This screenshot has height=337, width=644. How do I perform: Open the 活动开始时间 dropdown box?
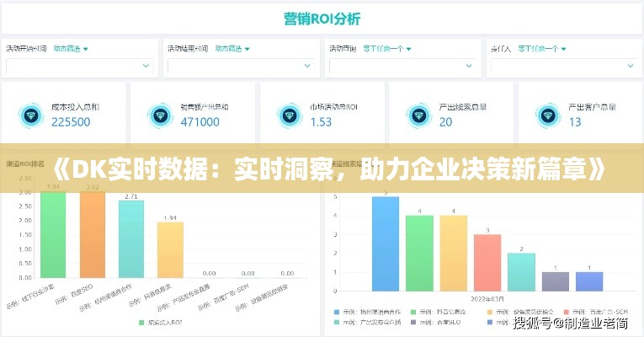click(80, 66)
